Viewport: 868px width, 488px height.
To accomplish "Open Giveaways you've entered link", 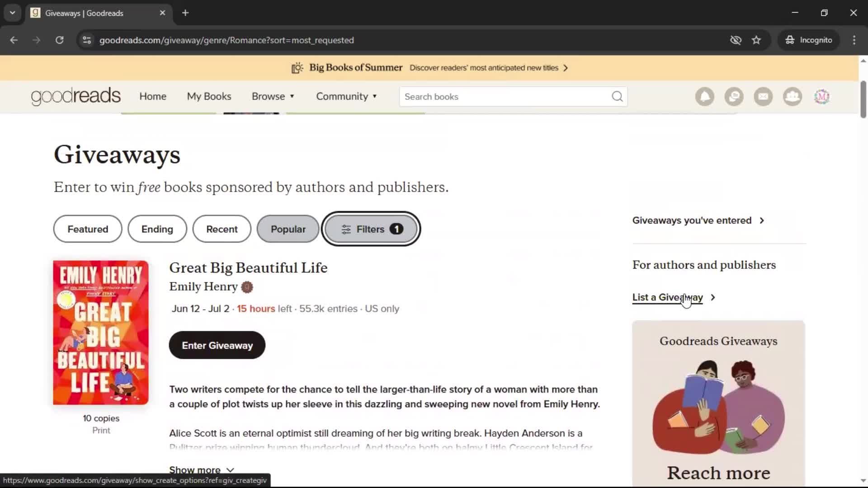I will point(692,221).
